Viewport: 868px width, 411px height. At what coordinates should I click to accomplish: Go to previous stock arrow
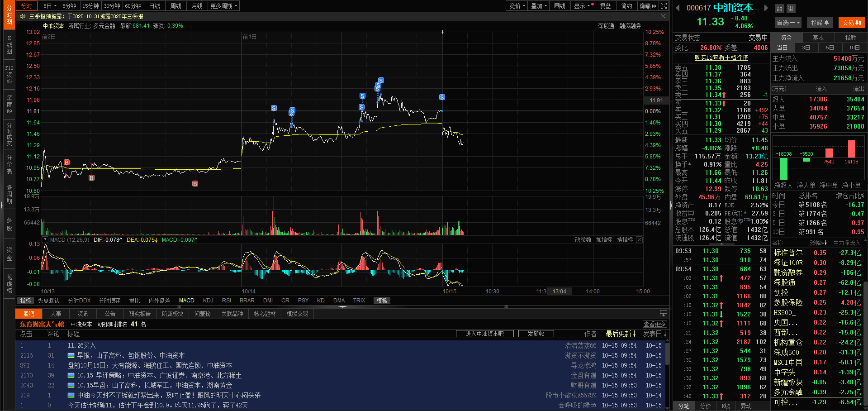click(x=678, y=8)
